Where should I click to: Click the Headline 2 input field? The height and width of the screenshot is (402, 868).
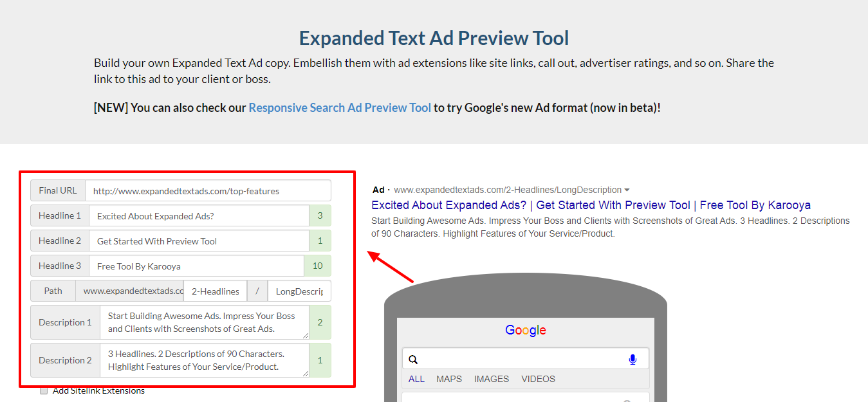pyautogui.click(x=199, y=241)
